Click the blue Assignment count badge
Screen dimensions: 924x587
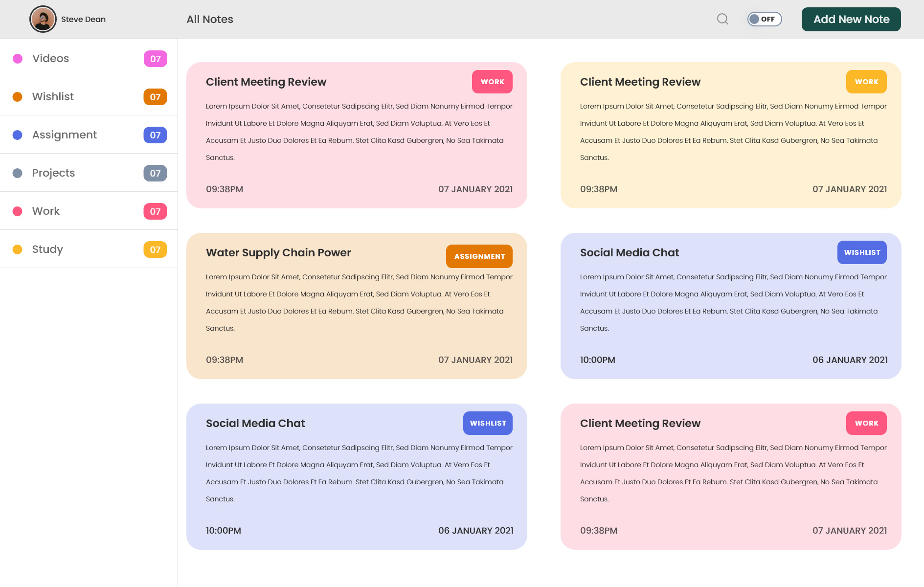(155, 135)
